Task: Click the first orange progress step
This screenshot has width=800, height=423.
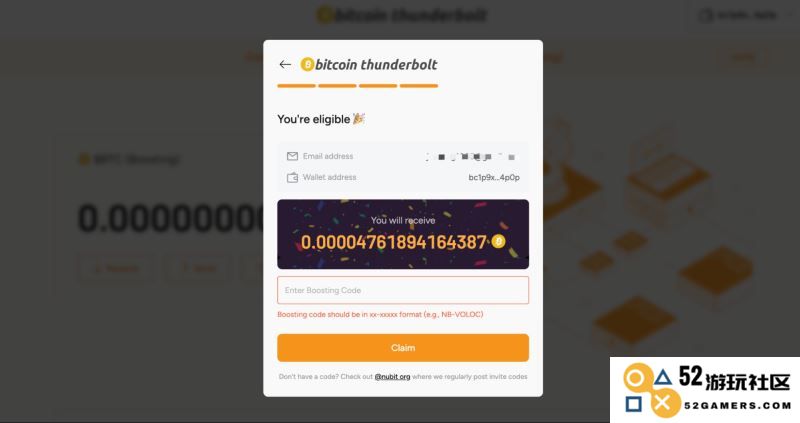Action: point(296,86)
